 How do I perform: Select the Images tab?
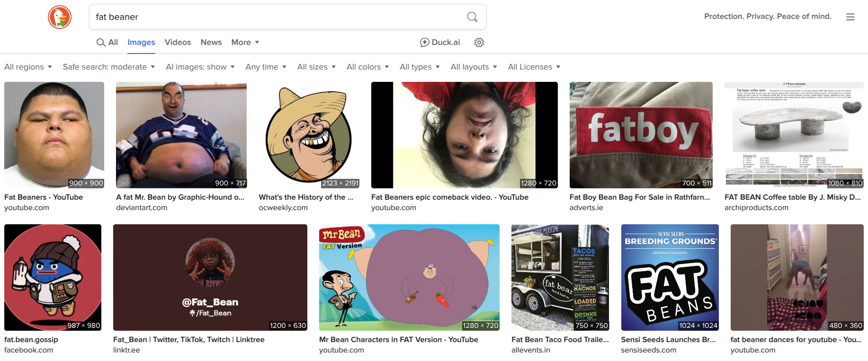[141, 43]
